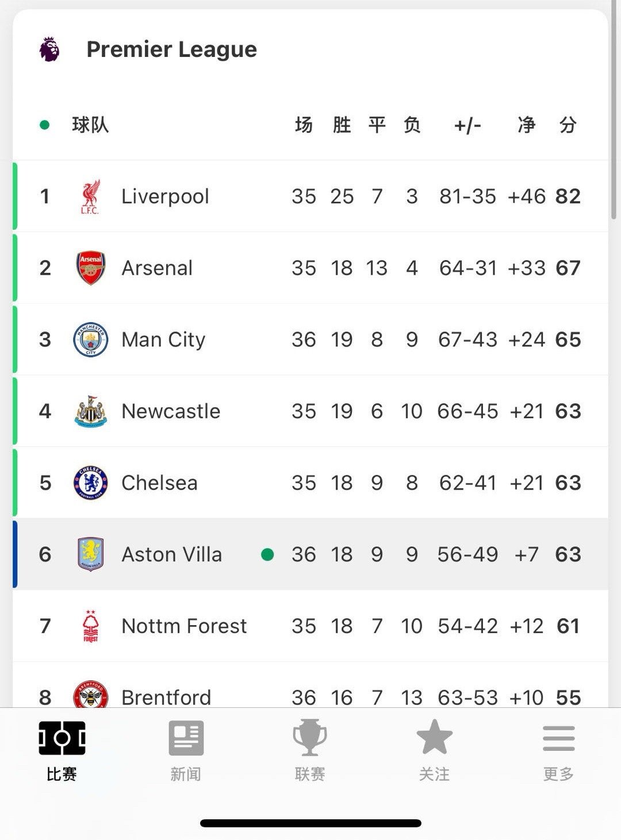Tap the 分 points column header
Image resolution: width=621 pixels, height=840 pixels.
[568, 125]
